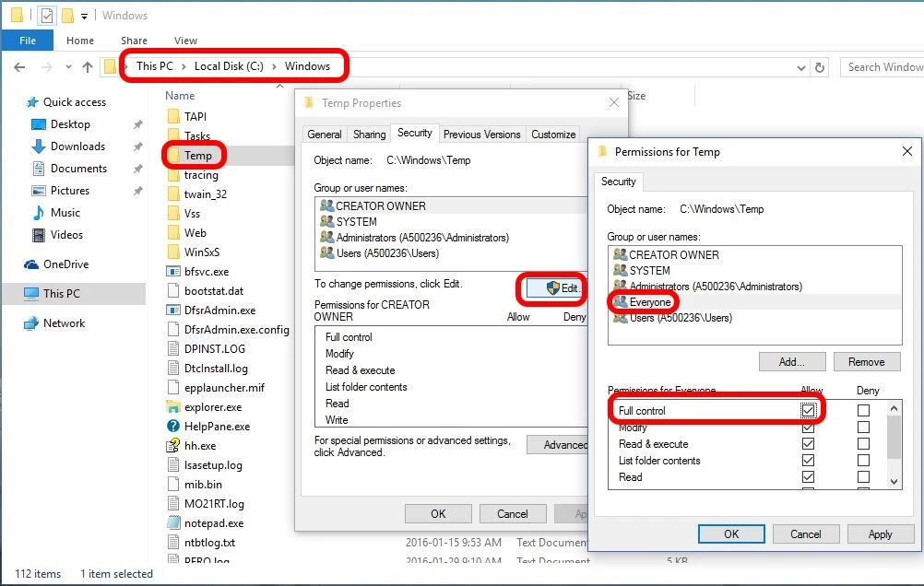The height and width of the screenshot is (586, 924).
Task: Click the OneDrive cloud icon
Action: pos(31,264)
